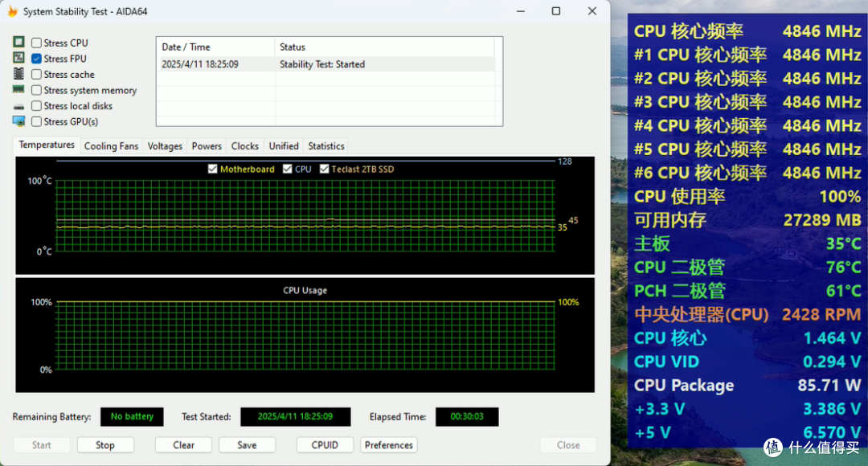Hide the Motherboard temperature graph line
Image resolution: width=868 pixels, height=466 pixels.
212,169
